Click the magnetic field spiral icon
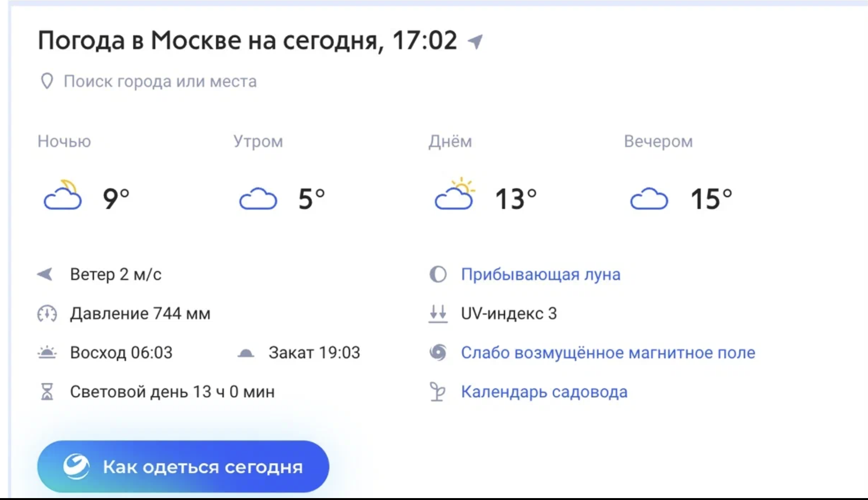The height and width of the screenshot is (500, 868). (438, 352)
